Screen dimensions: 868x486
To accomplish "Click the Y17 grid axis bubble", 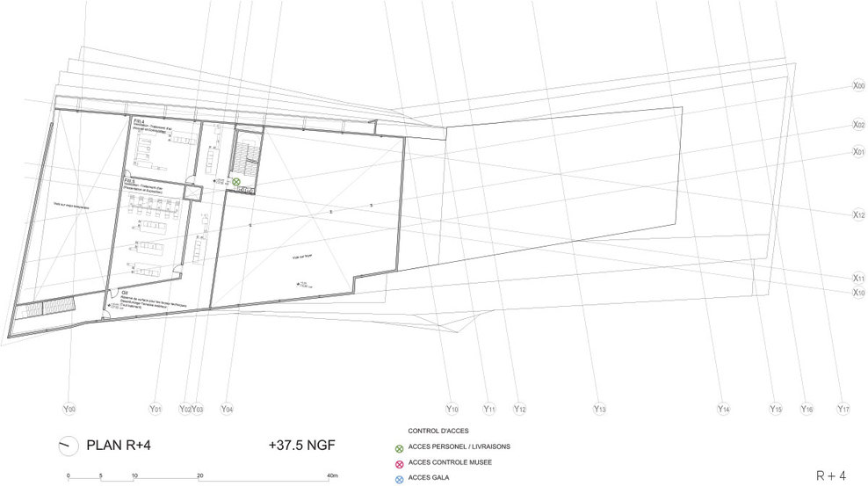I will (x=843, y=409).
